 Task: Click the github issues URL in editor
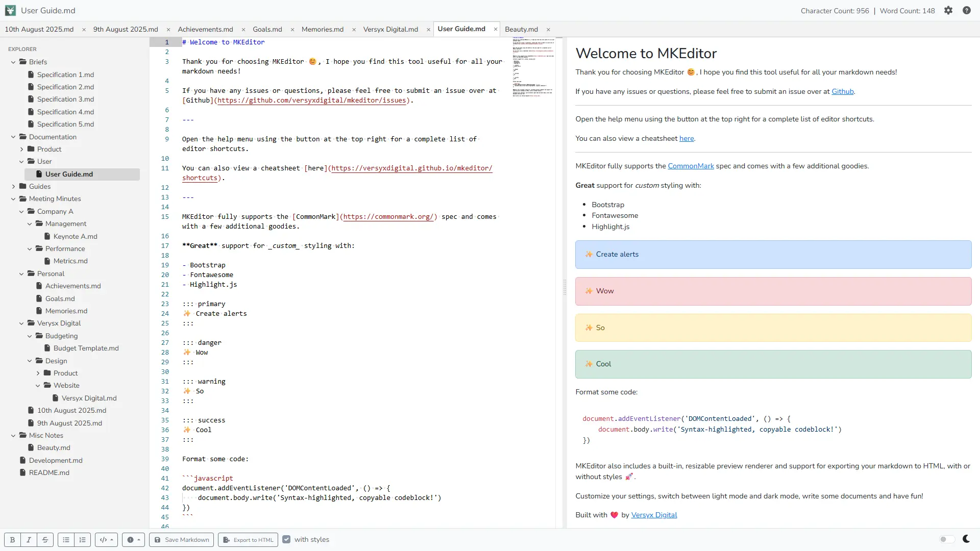coord(312,101)
